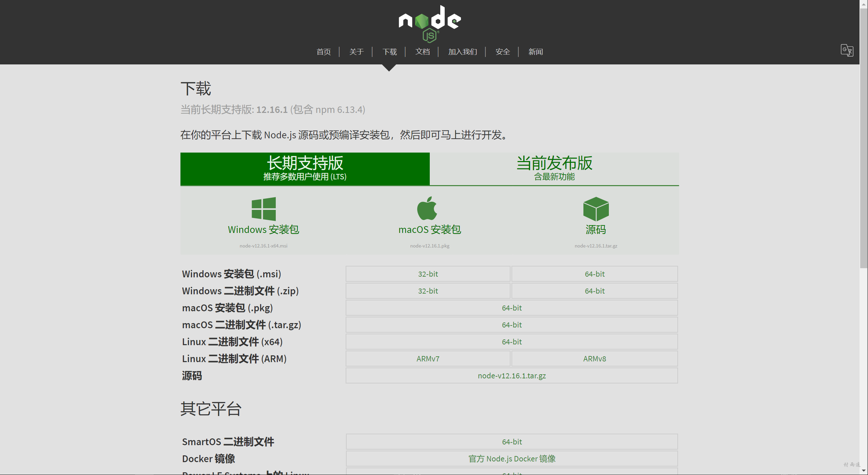Download SmartOS 64-bit binary
The image size is (868, 475).
pyautogui.click(x=512, y=442)
